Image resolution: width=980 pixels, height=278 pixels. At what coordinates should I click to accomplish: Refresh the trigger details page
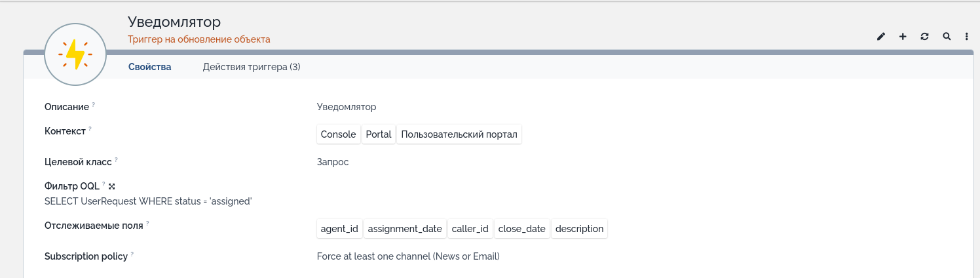pyautogui.click(x=924, y=37)
